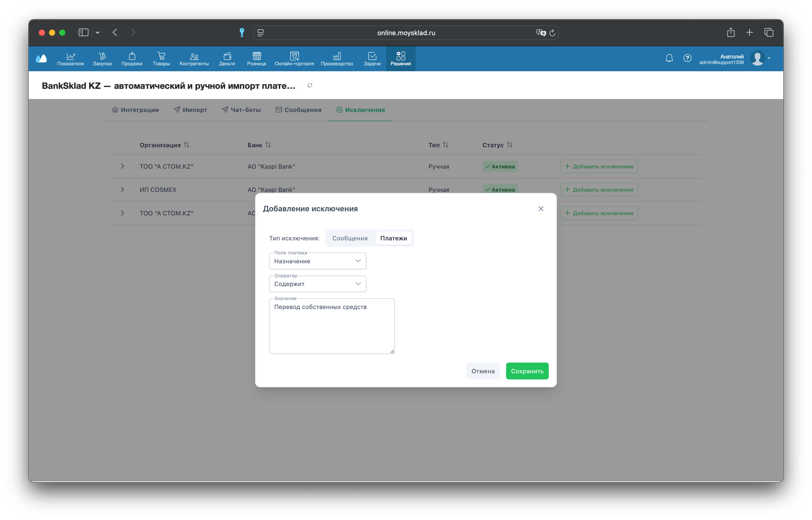Switch to the Импорт tab
This screenshot has height=520, width=812.
click(190, 110)
